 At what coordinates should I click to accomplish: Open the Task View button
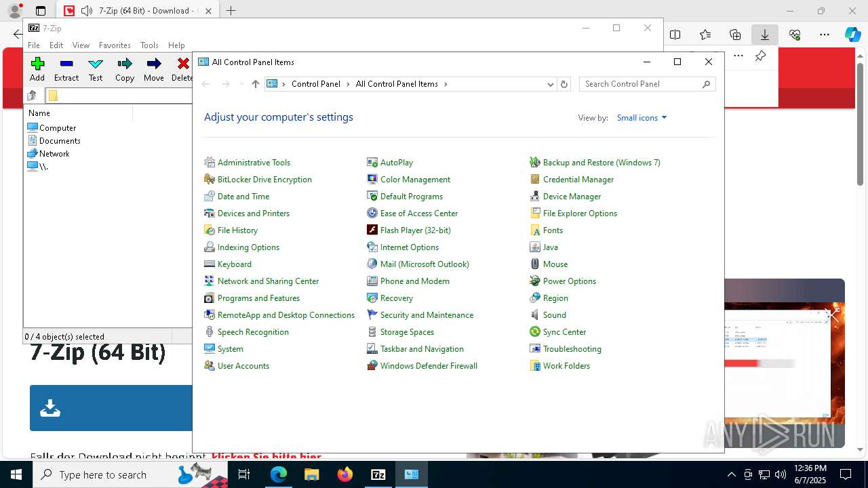coord(245,474)
